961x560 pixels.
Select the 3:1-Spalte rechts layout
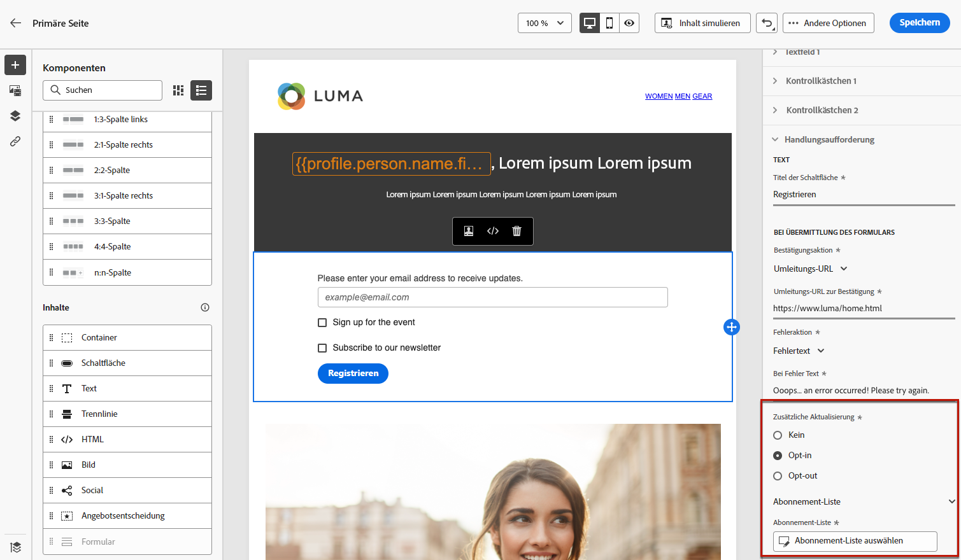[127, 196]
